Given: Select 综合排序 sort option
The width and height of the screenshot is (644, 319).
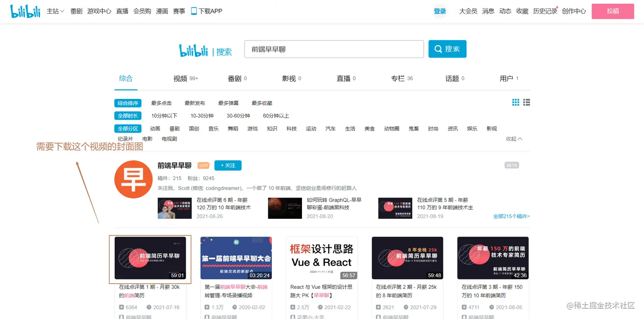Looking at the screenshot, I should (x=128, y=103).
